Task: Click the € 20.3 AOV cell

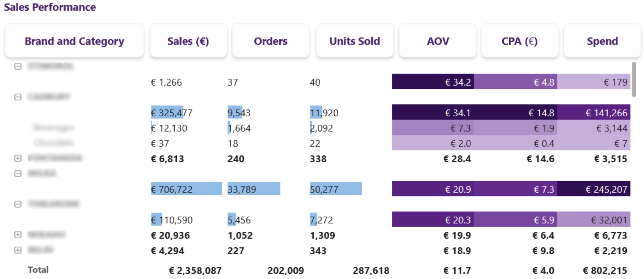Action: [x=433, y=219]
